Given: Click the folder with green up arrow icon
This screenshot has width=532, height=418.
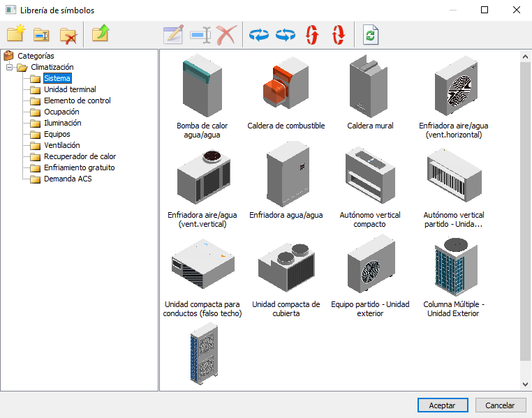Looking at the screenshot, I should [101, 33].
